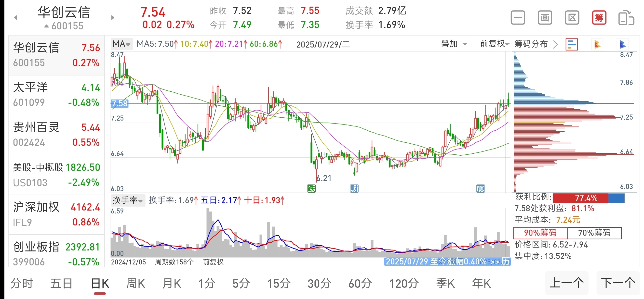Switch to the 日K tab
The width and height of the screenshot is (644, 299).
click(100, 284)
